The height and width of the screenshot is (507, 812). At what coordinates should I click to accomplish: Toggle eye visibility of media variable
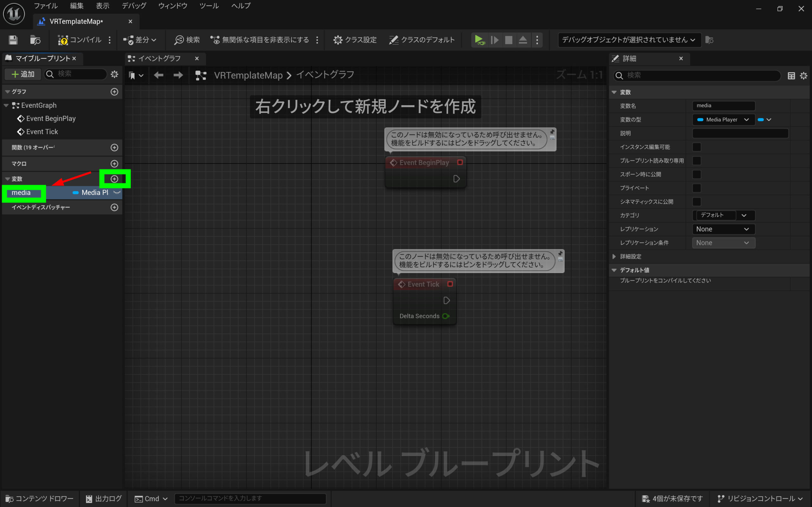tap(117, 192)
